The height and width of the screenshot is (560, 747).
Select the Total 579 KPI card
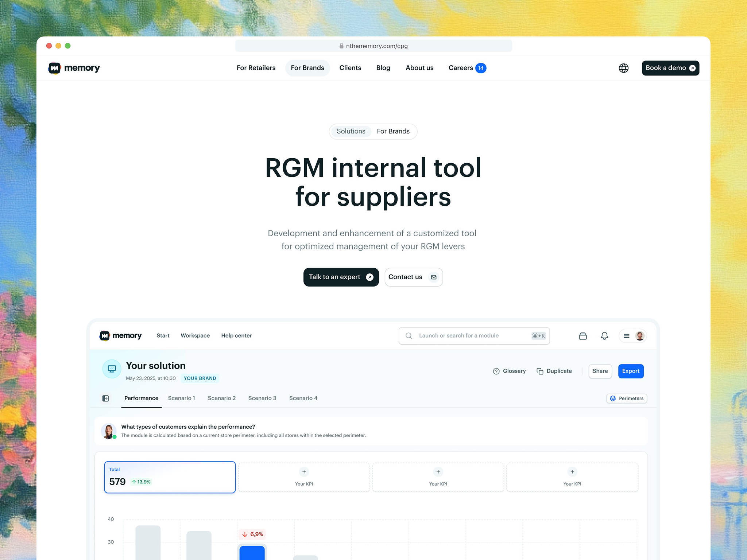170,477
